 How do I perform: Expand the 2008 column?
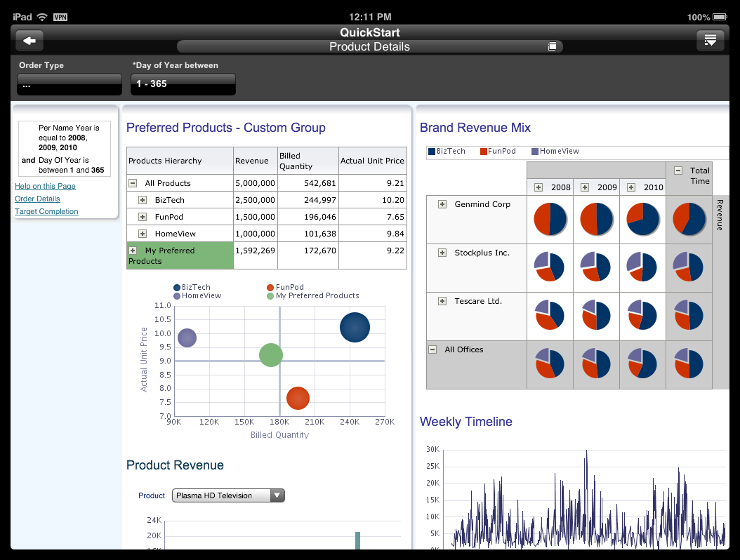coord(539,187)
